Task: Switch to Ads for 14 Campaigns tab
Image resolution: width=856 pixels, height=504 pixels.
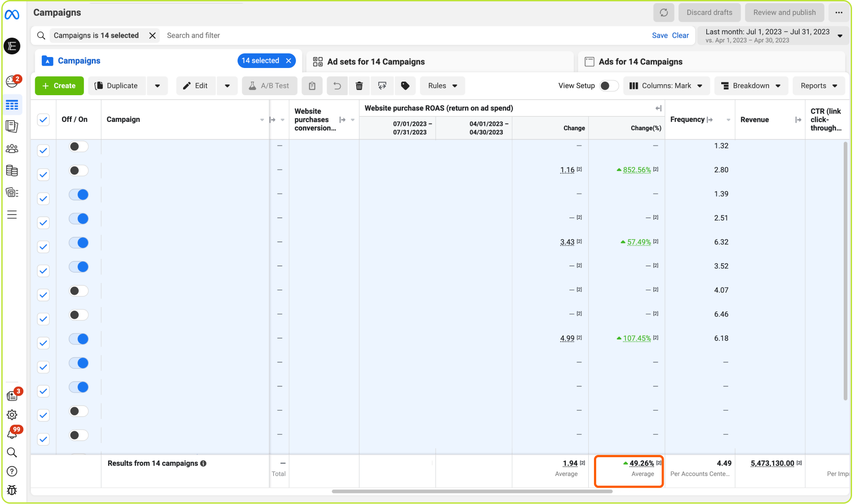Action: [x=640, y=62]
